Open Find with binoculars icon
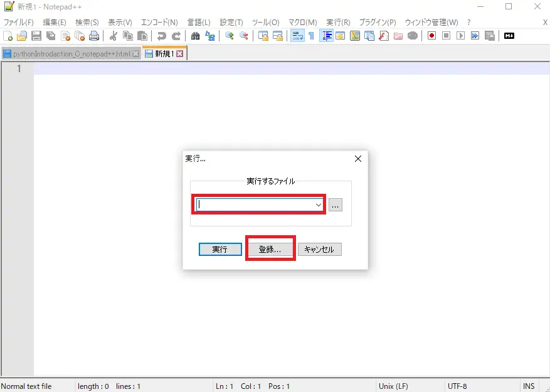This screenshot has width=550, height=392. pos(195,36)
